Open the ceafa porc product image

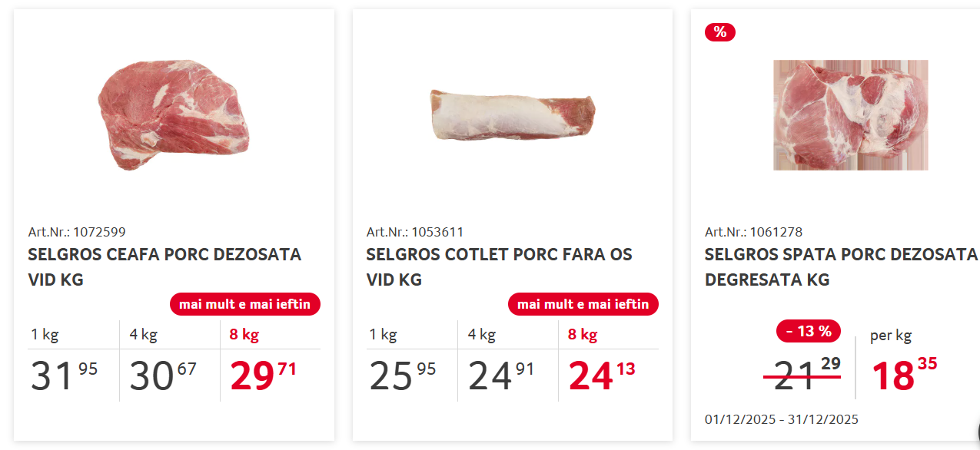point(174,115)
